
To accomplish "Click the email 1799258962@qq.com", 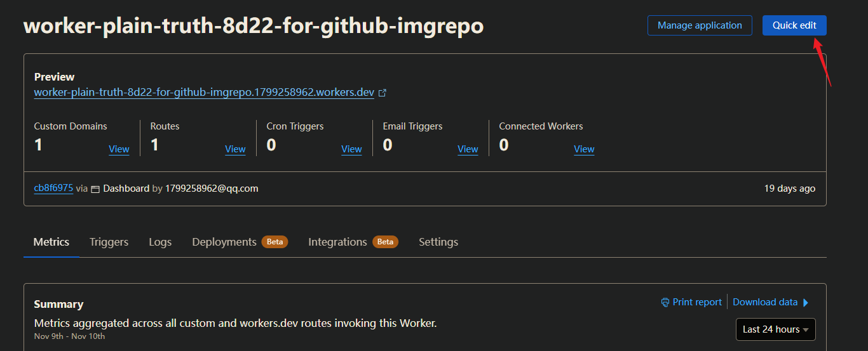I will click(212, 189).
